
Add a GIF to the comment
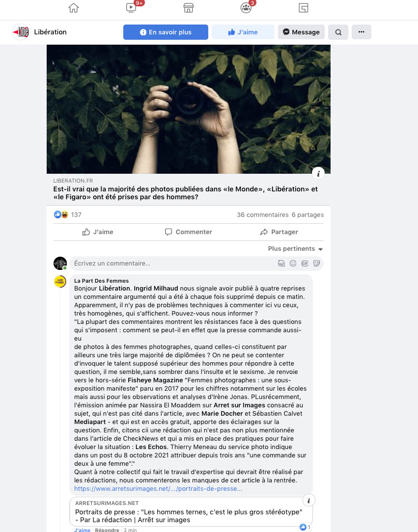(x=305, y=263)
